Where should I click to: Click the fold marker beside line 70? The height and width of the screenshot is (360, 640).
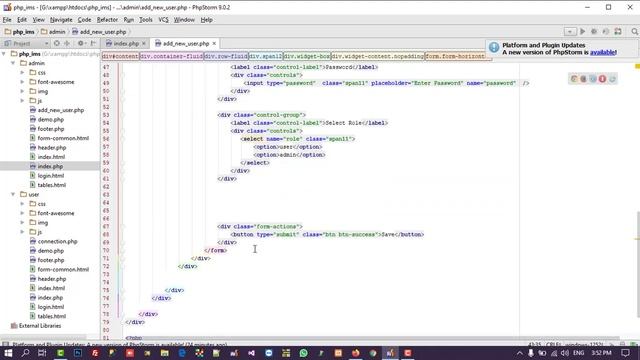[122, 250]
